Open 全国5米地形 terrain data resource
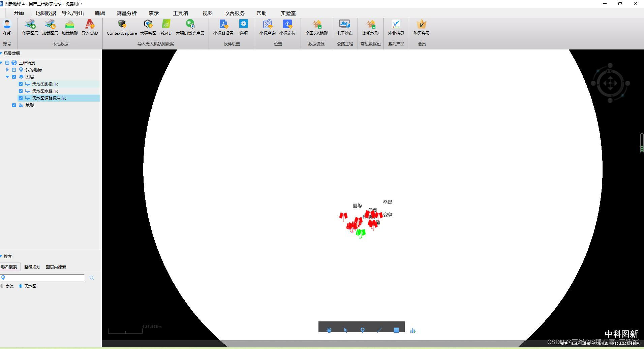Screen dimensions: 644x349 [x=316, y=25]
